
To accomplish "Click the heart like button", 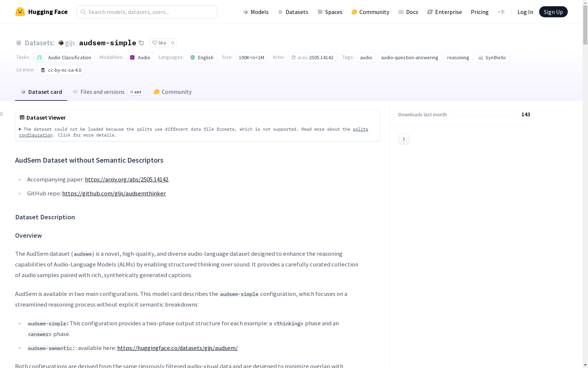I will tap(159, 43).
